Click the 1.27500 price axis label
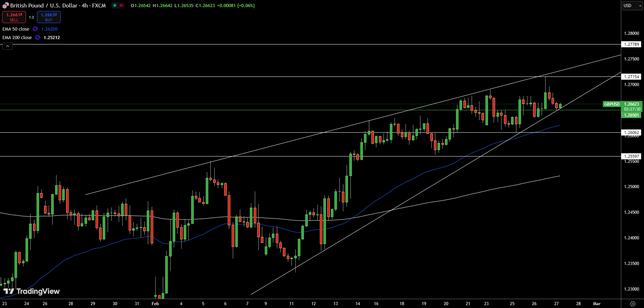The width and height of the screenshot is (644, 308). [x=632, y=59]
